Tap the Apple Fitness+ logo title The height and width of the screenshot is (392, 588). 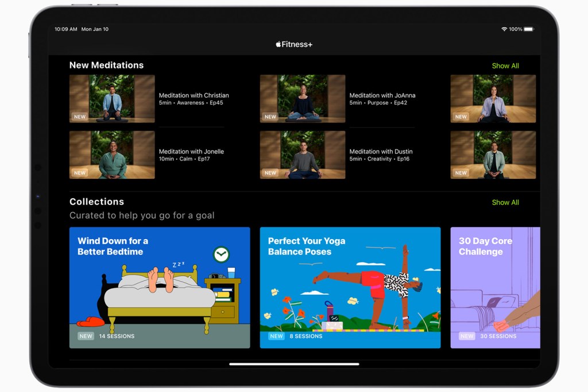coord(294,44)
